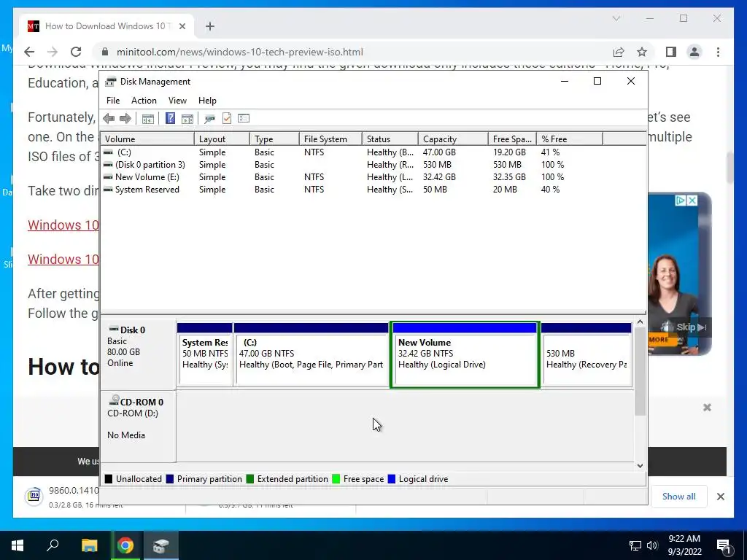Image resolution: width=747 pixels, height=560 pixels.
Task: Open the View menu
Action: (x=177, y=101)
